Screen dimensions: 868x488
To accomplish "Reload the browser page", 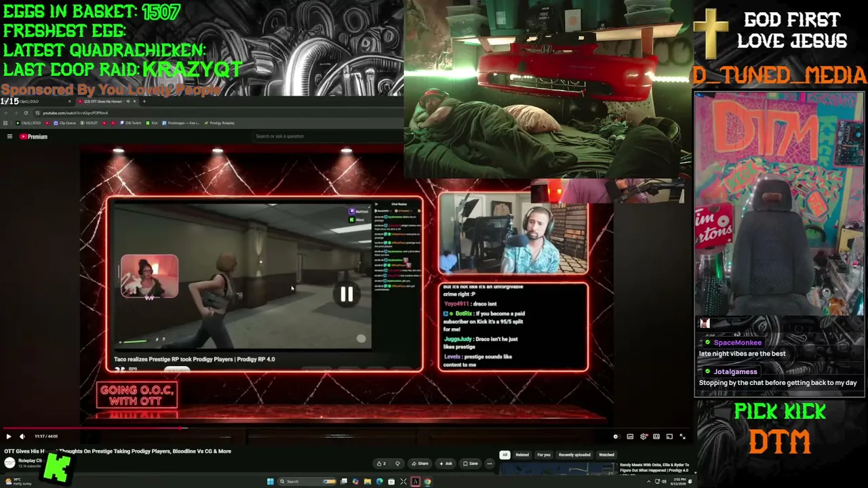I will (x=26, y=113).
